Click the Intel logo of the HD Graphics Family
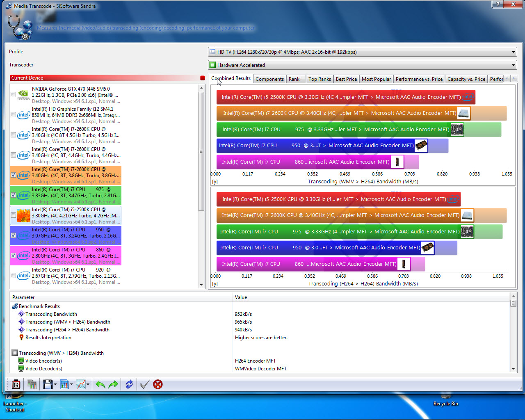The width and height of the screenshot is (525, 420). 23,115
